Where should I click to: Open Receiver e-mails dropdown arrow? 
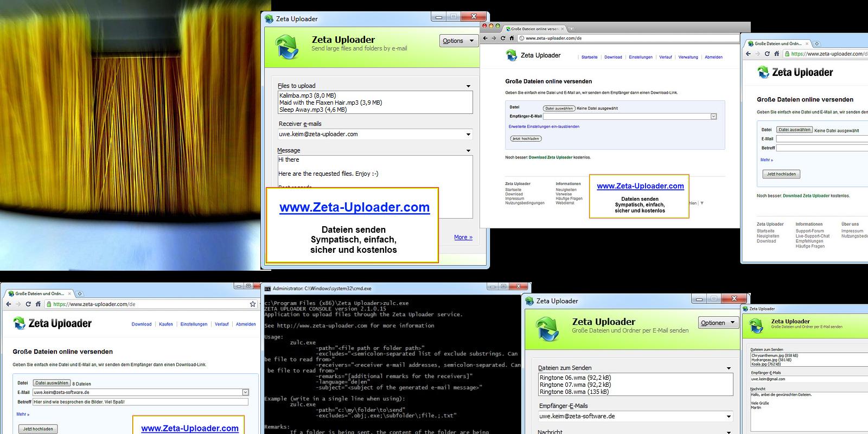pyautogui.click(x=468, y=135)
